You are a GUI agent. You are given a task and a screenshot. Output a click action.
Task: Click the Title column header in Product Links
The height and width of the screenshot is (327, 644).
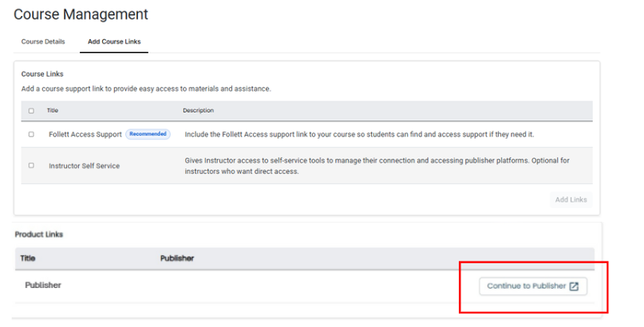27,258
